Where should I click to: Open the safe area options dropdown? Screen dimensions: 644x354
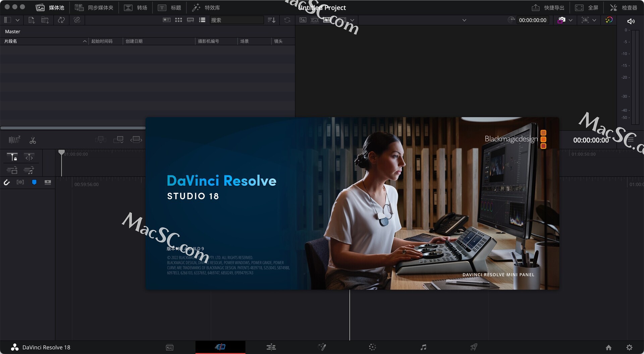tap(594, 20)
